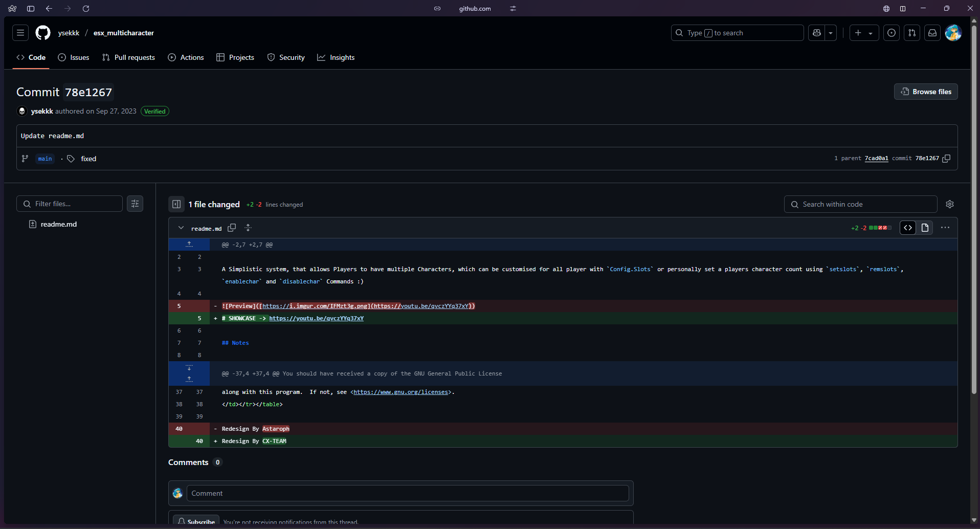The image size is (980, 529).
Task: Switch to the code diff view
Action: click(x=908, y=228)
